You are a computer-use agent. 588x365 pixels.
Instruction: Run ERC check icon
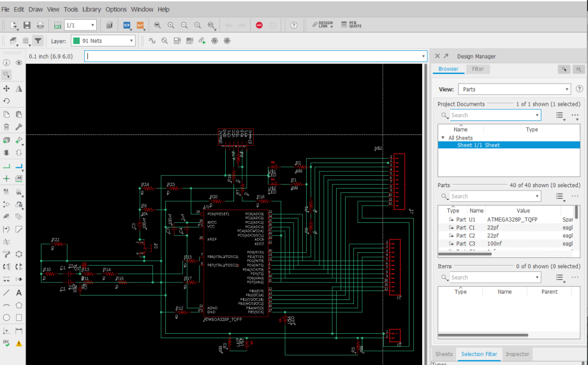coord(6,343)
